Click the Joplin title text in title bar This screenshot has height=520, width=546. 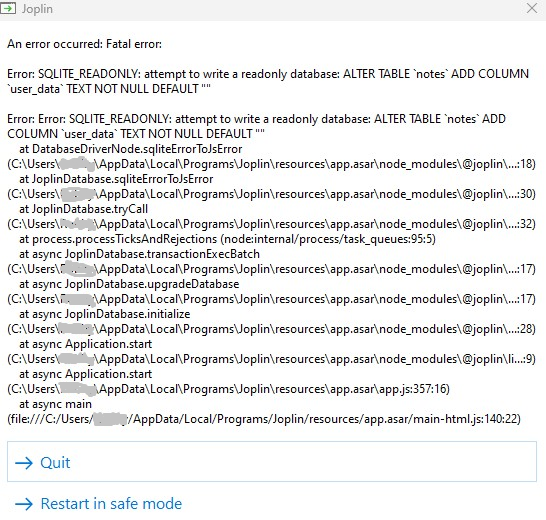(37, 9)
